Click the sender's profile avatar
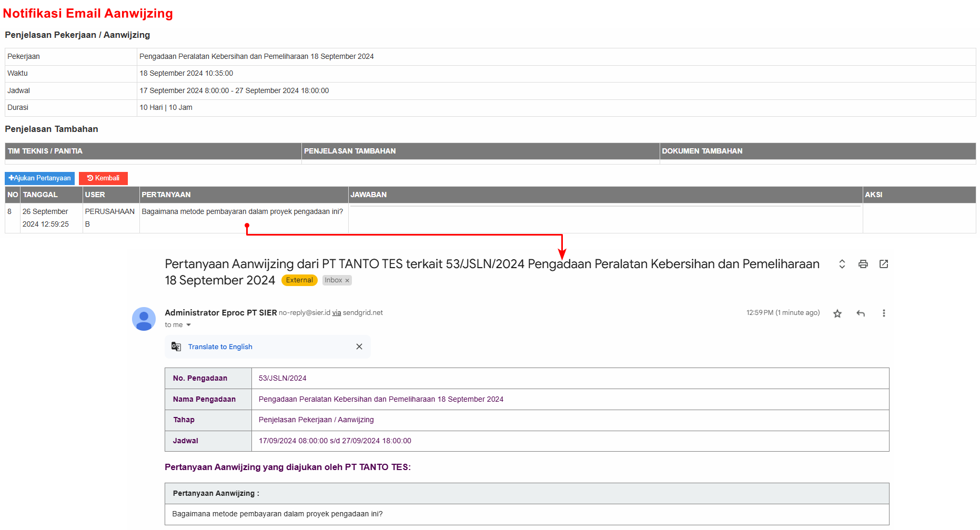The width and height of the screenshot is (980, 530). (x=144, y=319)
